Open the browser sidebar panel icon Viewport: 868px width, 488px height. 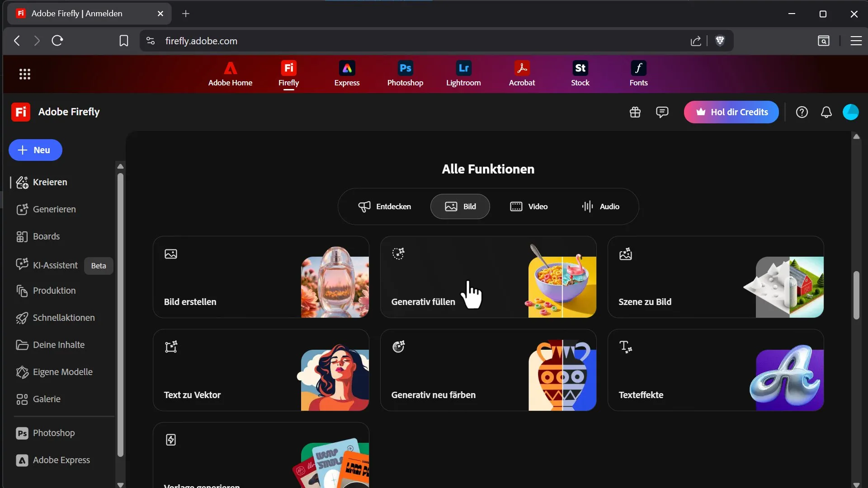(x=824, y=41)
